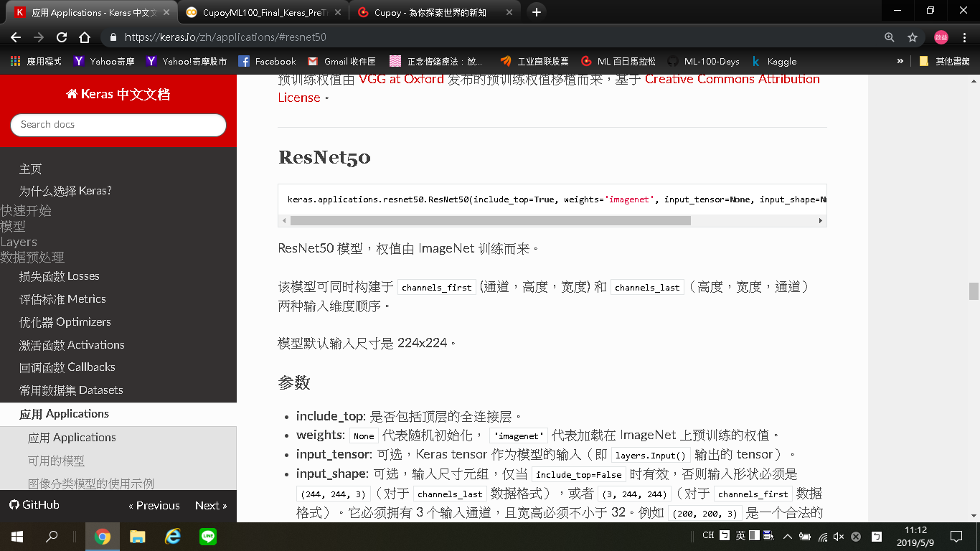This screenshot has width=980, height=551.
Task: Open the Yahoo!奇摩股市 bookmark
Action: coord(187,62)
